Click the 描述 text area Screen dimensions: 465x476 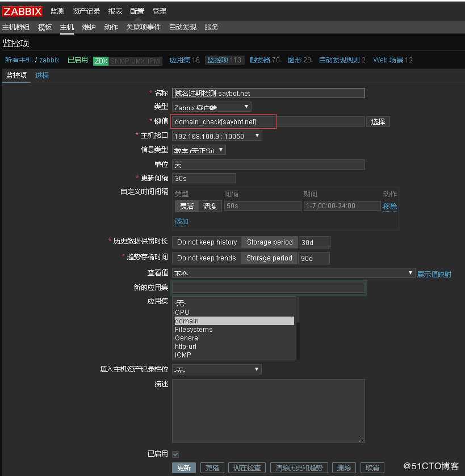[x=269, y=411]
